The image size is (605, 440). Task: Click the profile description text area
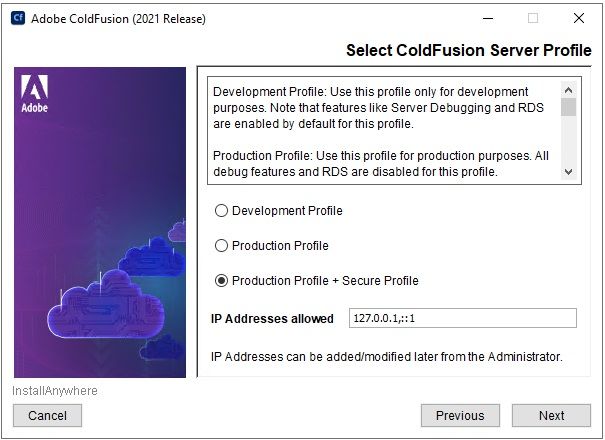click(384, 131)
